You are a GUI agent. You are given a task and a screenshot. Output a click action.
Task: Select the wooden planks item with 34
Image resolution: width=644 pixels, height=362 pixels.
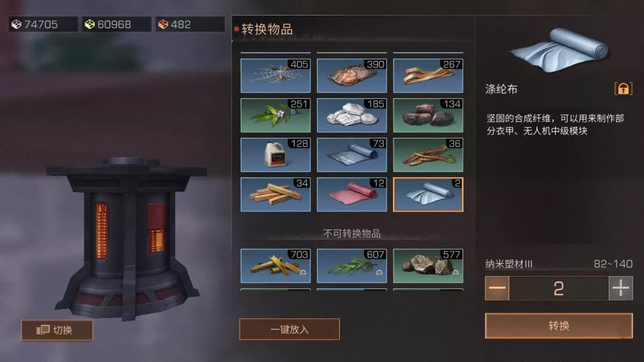click(x=275, y=194)
